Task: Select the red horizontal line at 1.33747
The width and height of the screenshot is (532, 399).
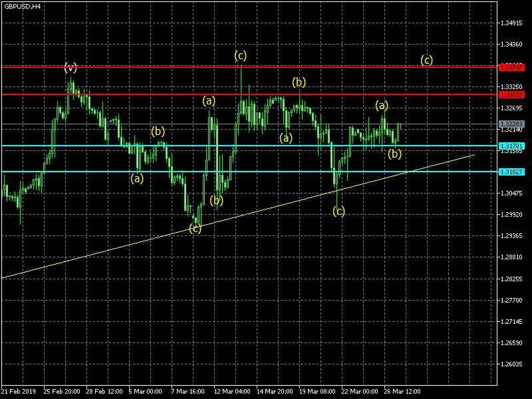Action: coord(249,67)
